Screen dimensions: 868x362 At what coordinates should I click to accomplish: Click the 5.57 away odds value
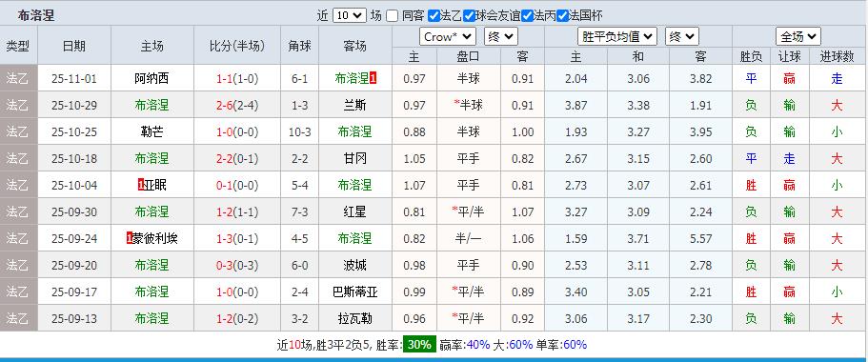pos(701,238)
